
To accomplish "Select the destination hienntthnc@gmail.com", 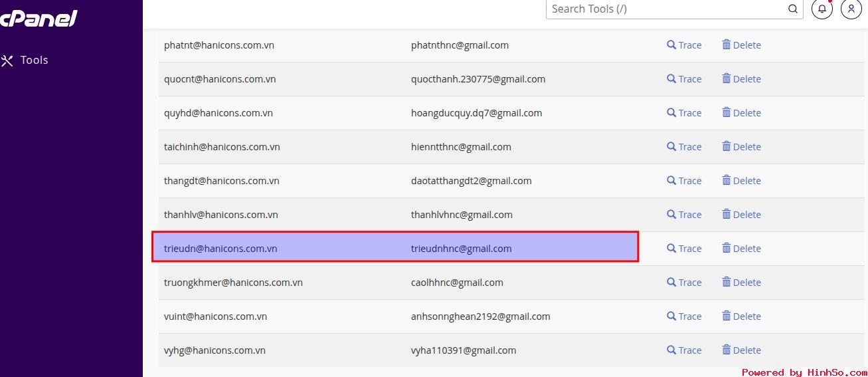I will click(x=461, y=147).
